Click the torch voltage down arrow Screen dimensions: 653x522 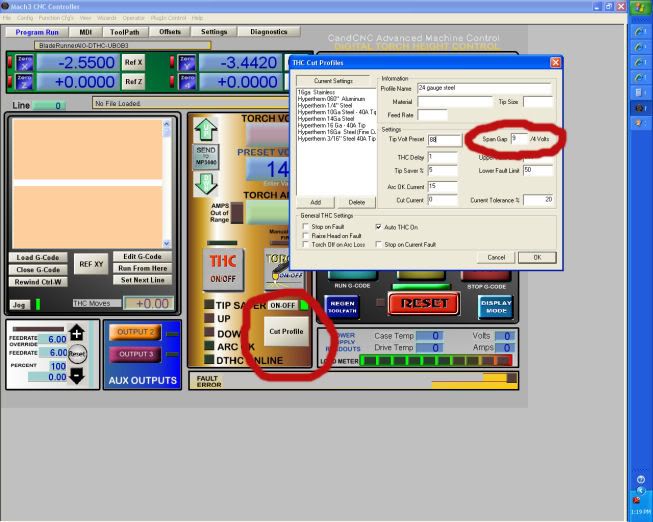tap(204, 183)
